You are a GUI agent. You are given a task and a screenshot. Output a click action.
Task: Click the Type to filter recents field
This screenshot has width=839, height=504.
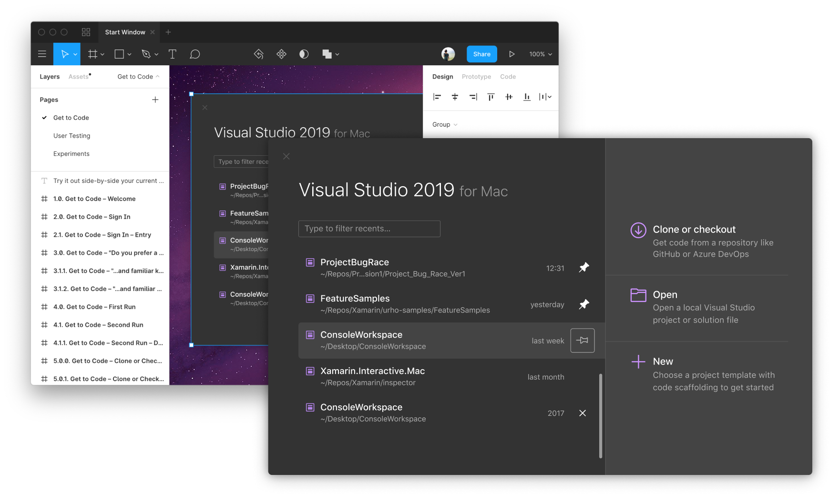369,229
